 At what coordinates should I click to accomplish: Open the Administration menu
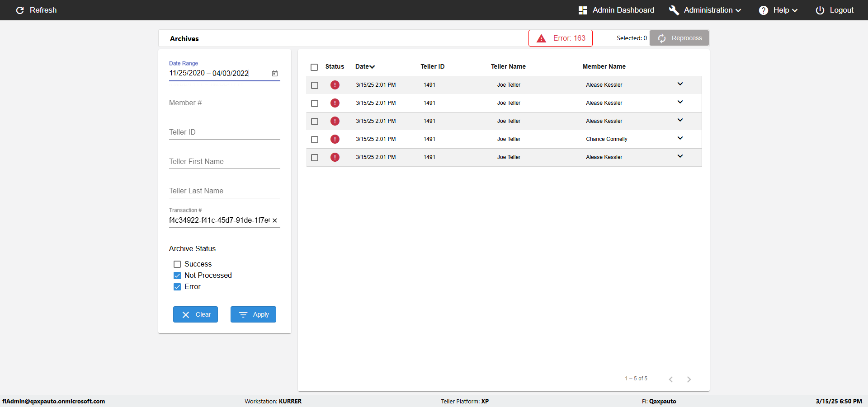click(705, 10)
